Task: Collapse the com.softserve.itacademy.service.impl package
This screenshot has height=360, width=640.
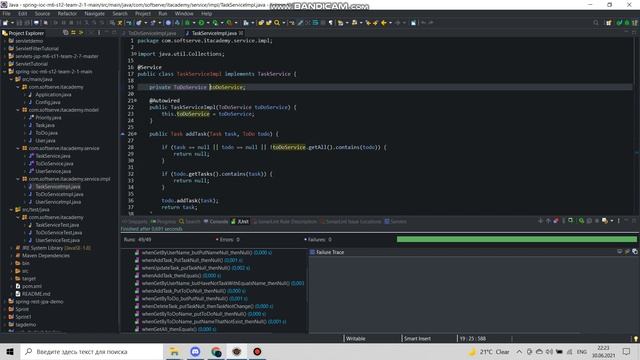Action: [x=18, y=179]
